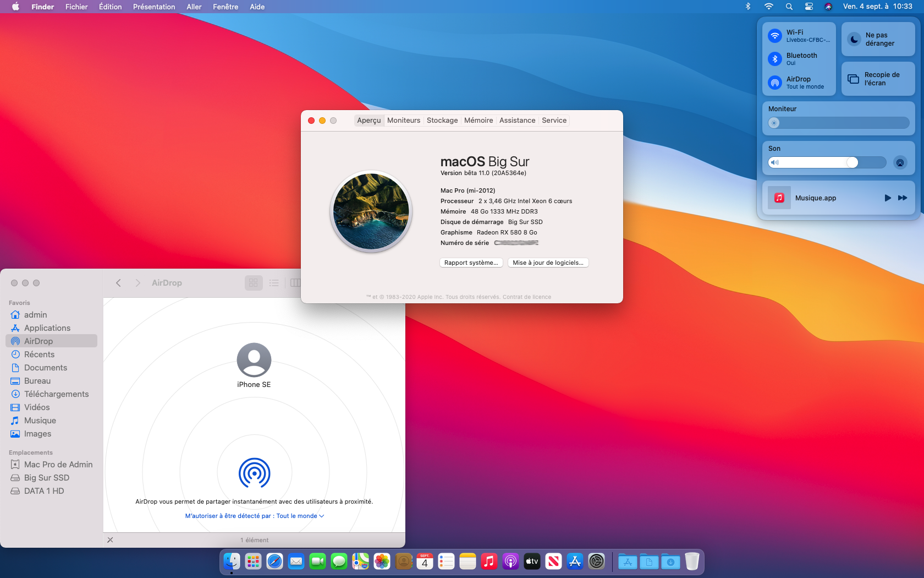Screen dimensions: 924x578
Task: Open Récents in the Finder sidebar
Action: pos(52,355)
